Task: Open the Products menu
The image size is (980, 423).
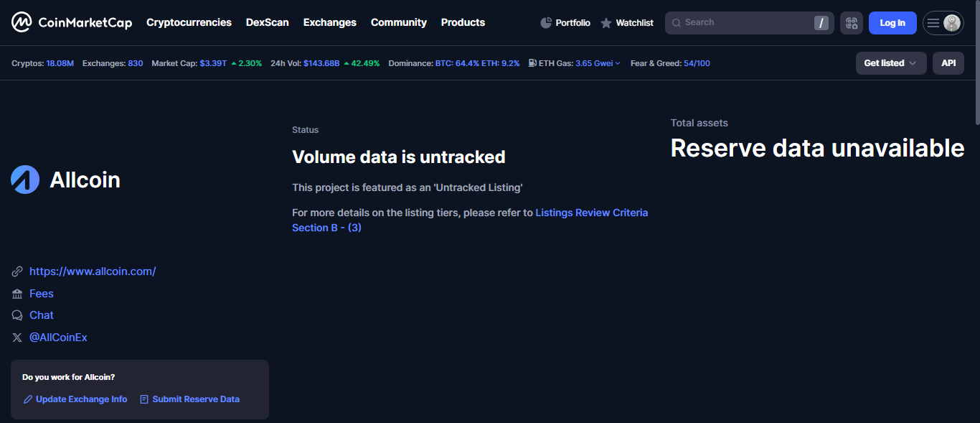Action: [x=463, y=22]
